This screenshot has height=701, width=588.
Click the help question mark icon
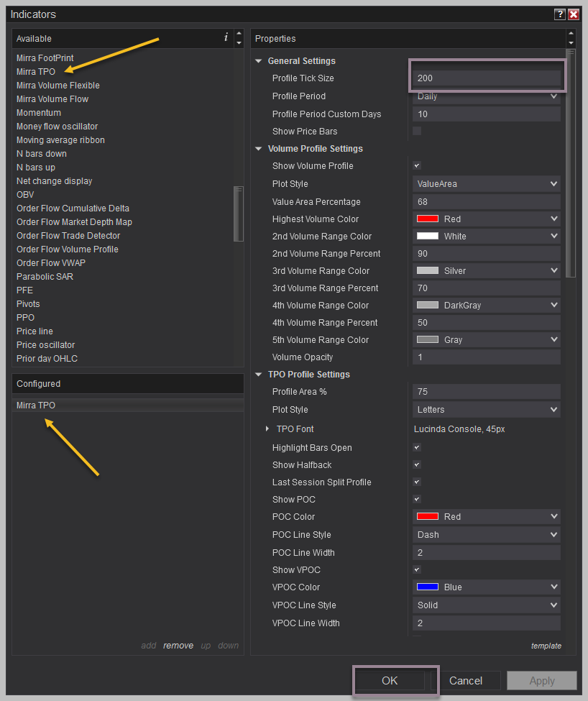[x=559, y=14]
